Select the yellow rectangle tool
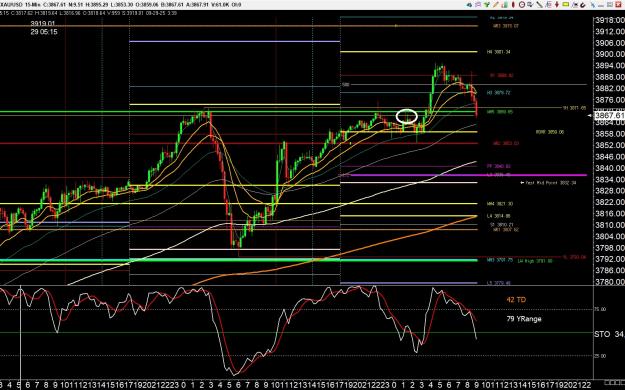 [x=566, y=4]
